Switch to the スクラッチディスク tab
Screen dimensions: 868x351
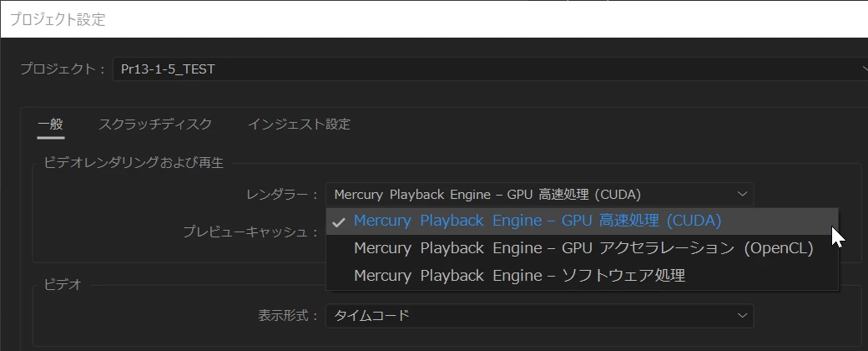pos(155,125)
